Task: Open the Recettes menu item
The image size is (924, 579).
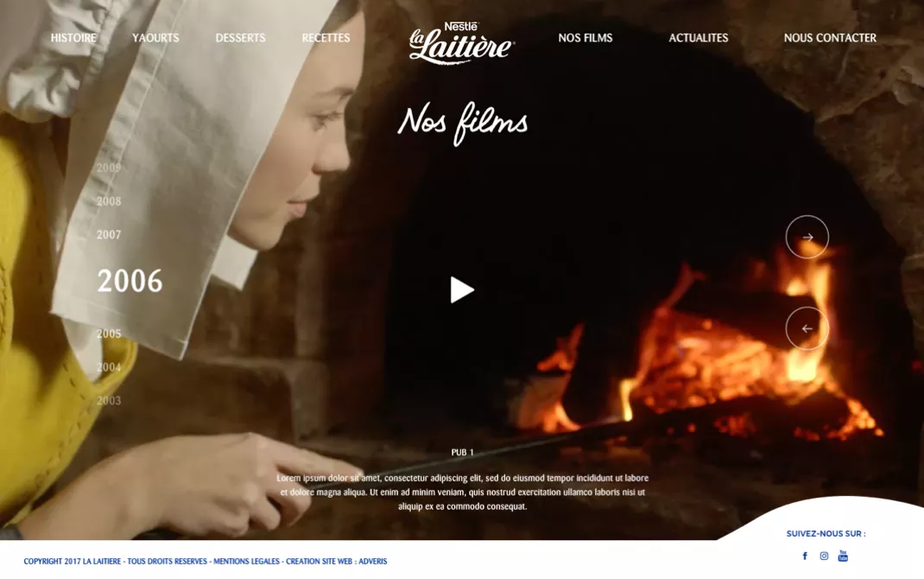Action: (x=326, y=38)
